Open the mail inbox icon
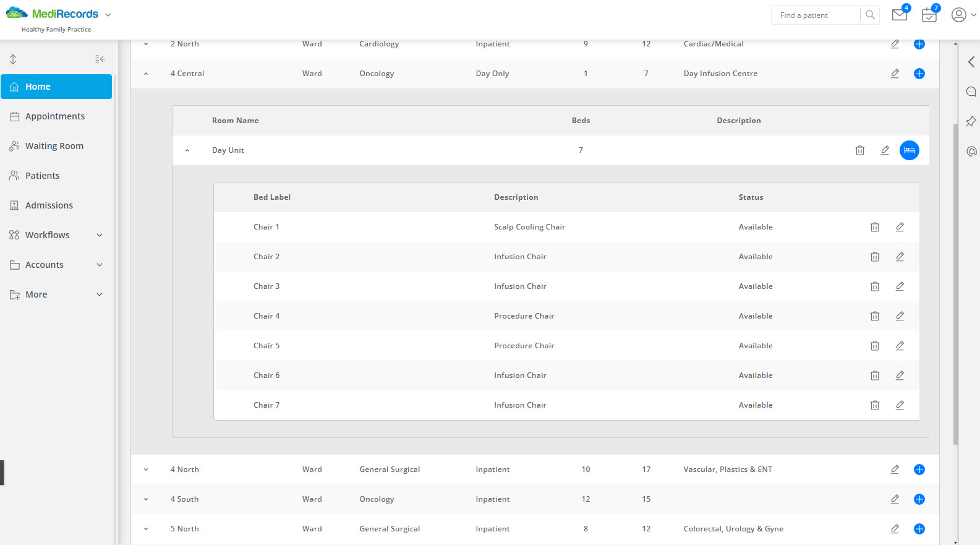 [x=899, y=15]
